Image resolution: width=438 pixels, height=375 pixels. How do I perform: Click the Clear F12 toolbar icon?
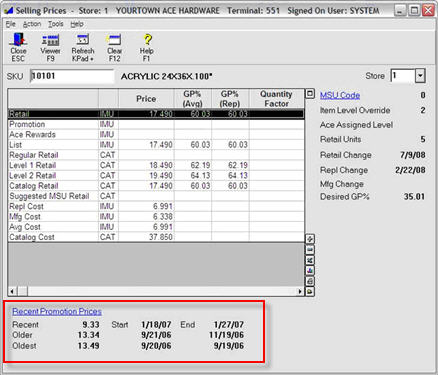pyautogui.click(x=114, y=47)
